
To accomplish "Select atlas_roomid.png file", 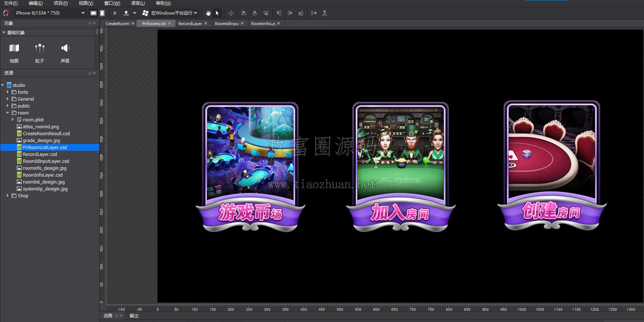I will (x=41, y=126).
